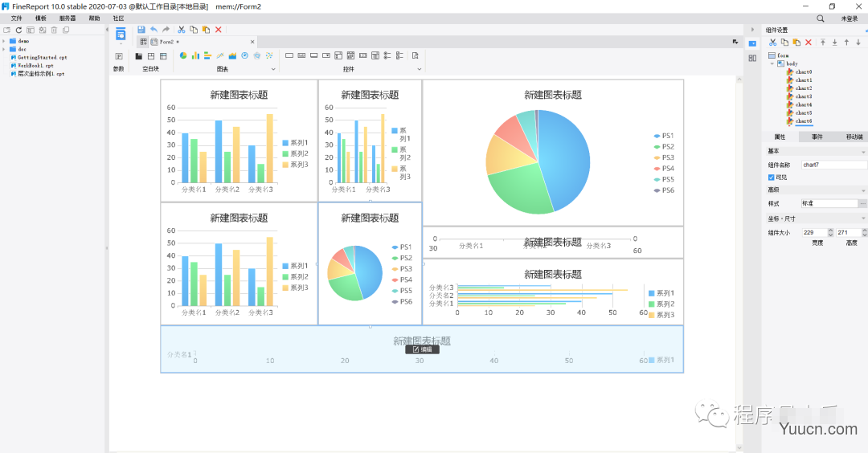Expand the demo folder
This screenshot has width=868, height=453.
click(4, 41)
